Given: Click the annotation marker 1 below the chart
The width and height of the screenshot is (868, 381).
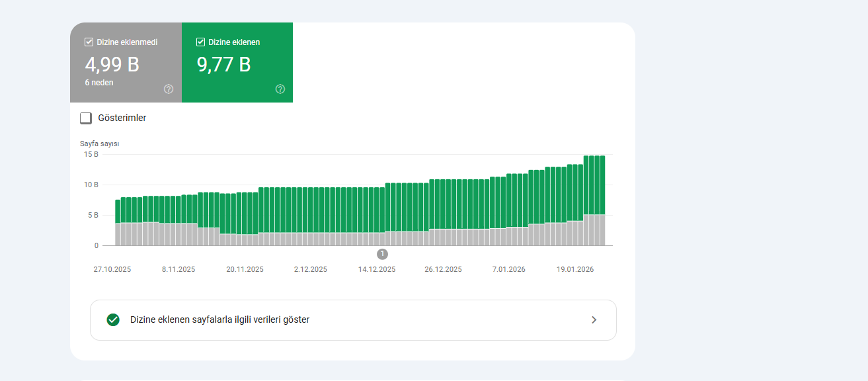Looking at the screenshot, I should [x=382, y=254].
